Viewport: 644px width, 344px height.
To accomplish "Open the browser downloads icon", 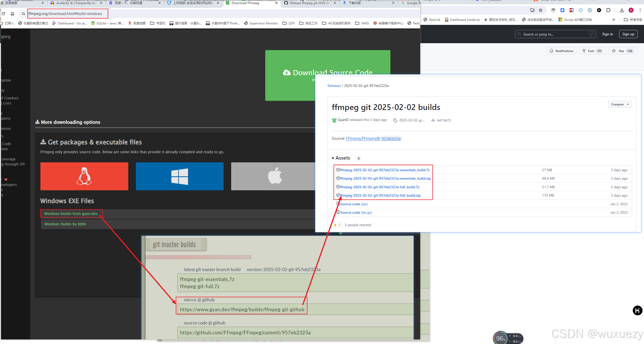I will pyautogui.click(x=622, y=10).
